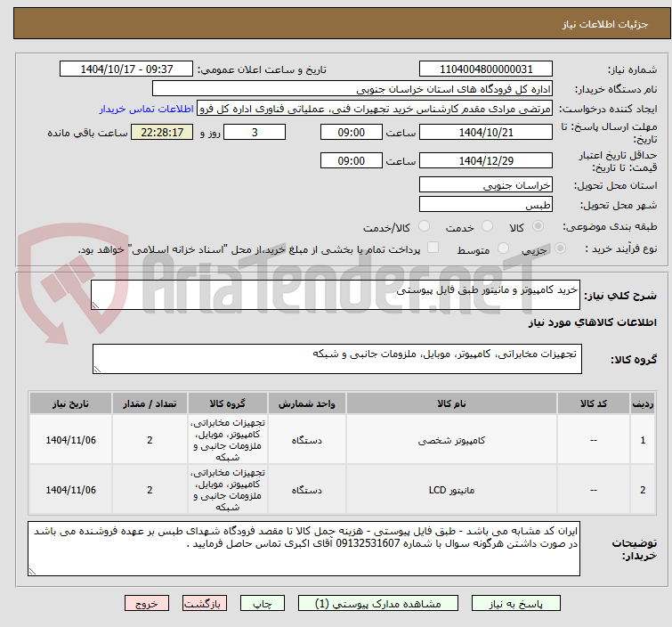Click the resize handle of the description text area
672x627 pixels.
pyautogui.click(x=95, y=305)
